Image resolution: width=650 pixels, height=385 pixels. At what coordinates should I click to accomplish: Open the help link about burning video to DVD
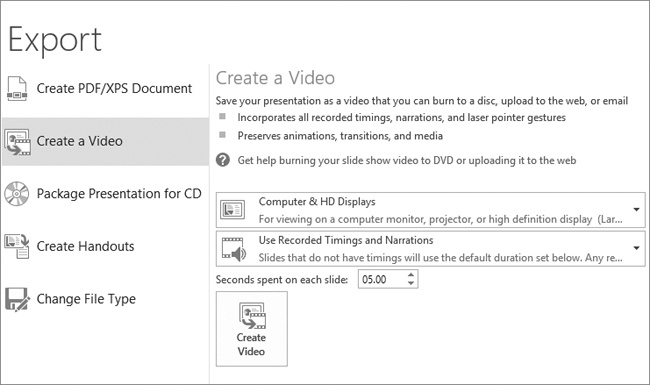[x=407, y=160]
